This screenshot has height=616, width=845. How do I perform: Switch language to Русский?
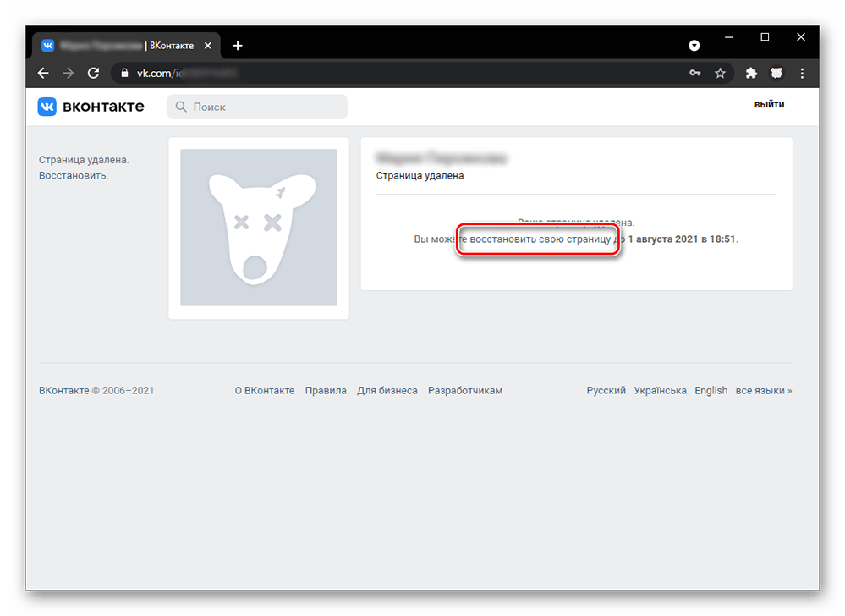606,390
